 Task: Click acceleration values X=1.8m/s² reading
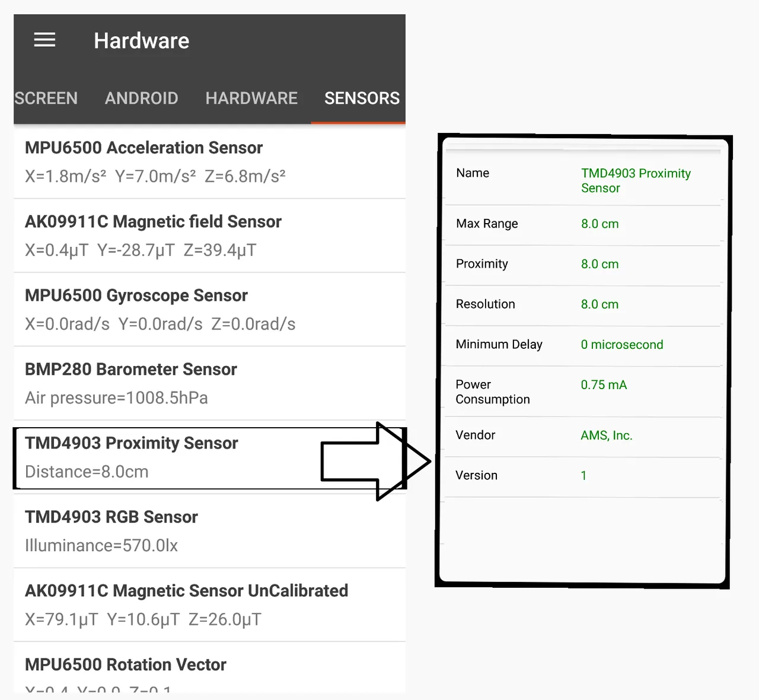(155, 176)
